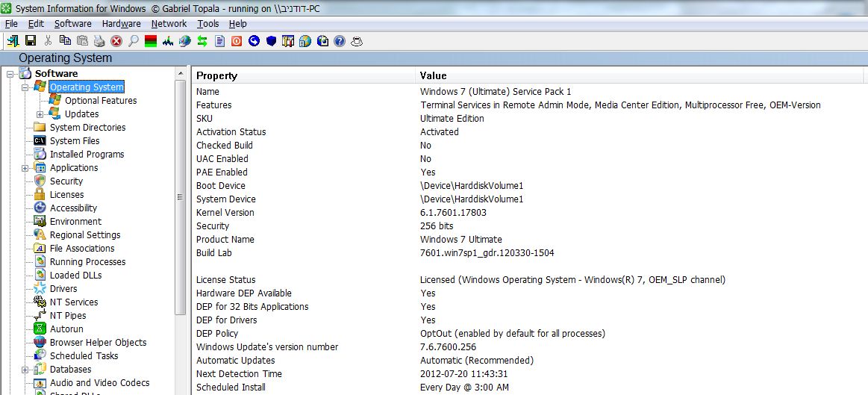Click the printer toolbar icon

tap(99, 41)
